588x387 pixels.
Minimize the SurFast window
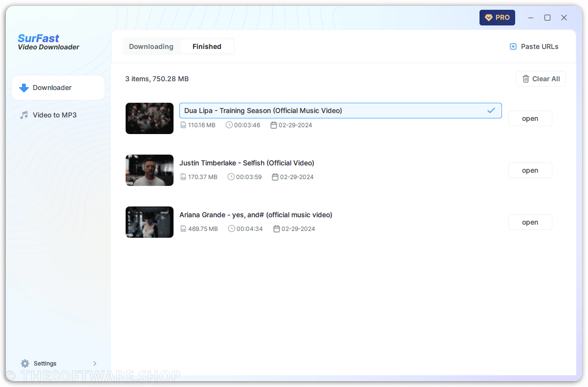tap(531, 18)
